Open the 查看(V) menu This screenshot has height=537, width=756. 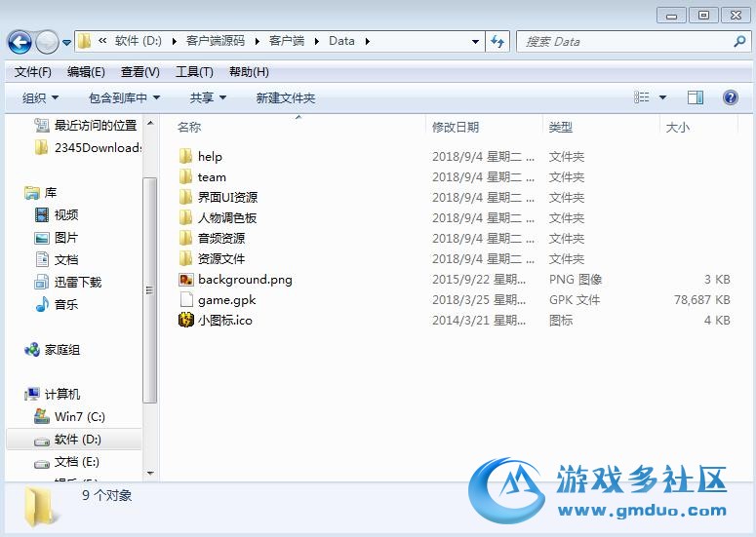pos(139,72)
